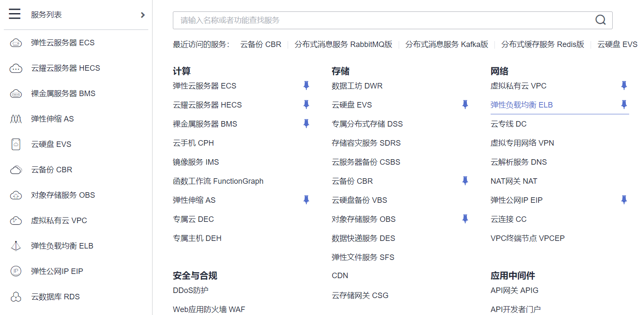Select the 对象存储服务 OBS sidebar icon

(x=16, y=195)
